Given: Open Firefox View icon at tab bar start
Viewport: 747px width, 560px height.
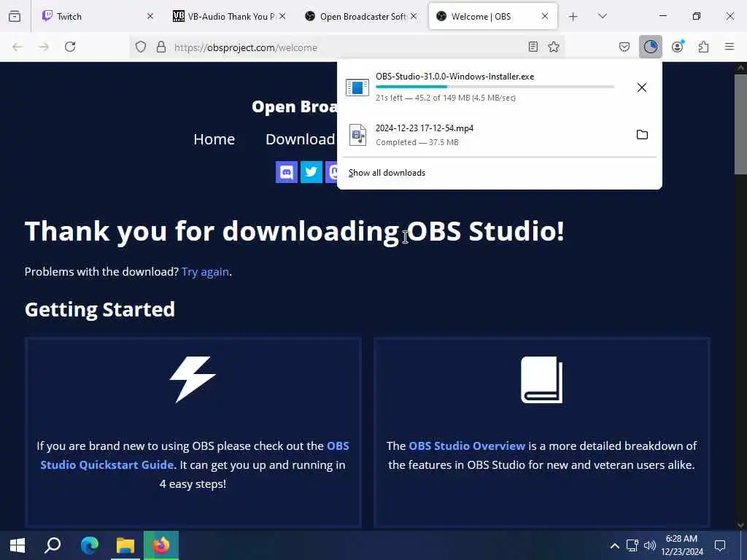Looking at the screenshot, I should 15,16.
